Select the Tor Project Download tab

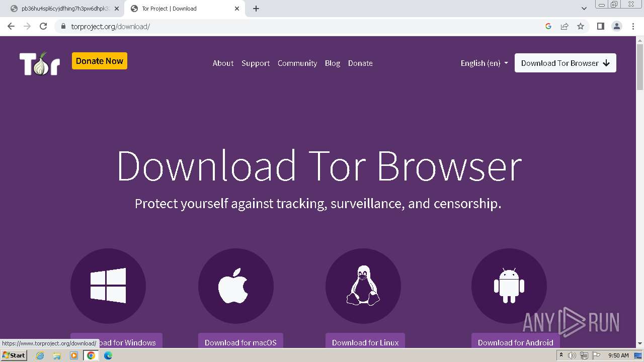[184, 9]
